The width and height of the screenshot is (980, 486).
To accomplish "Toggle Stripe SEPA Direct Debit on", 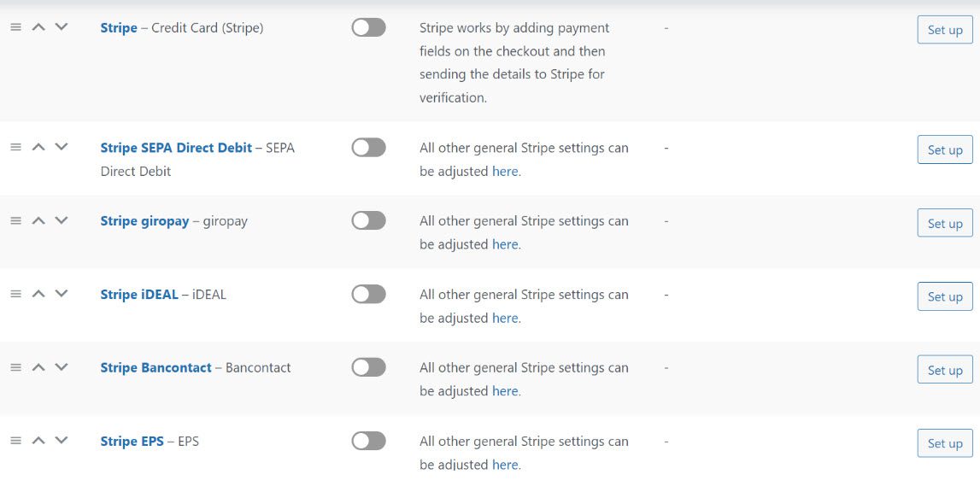I will [369, 148].
